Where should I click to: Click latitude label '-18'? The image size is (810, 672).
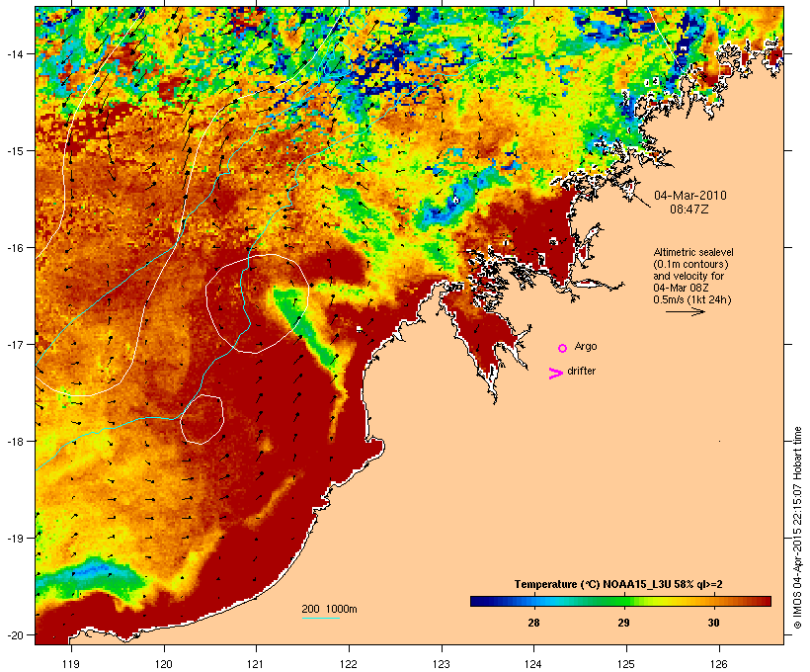pyautogui.click(x=14, y=441)
